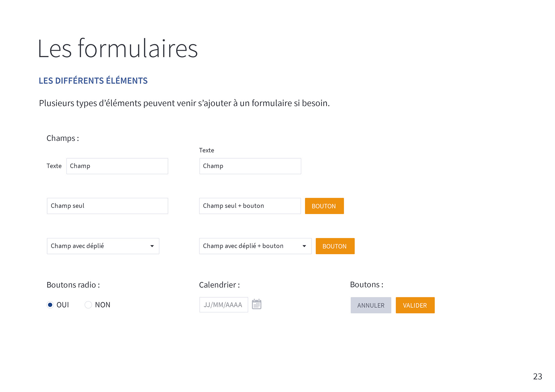The image size is (555, 392).
Task: Expand the 'Champ avec déplié + bouton' dropdown arrow
Action: [x=304, y=246]
